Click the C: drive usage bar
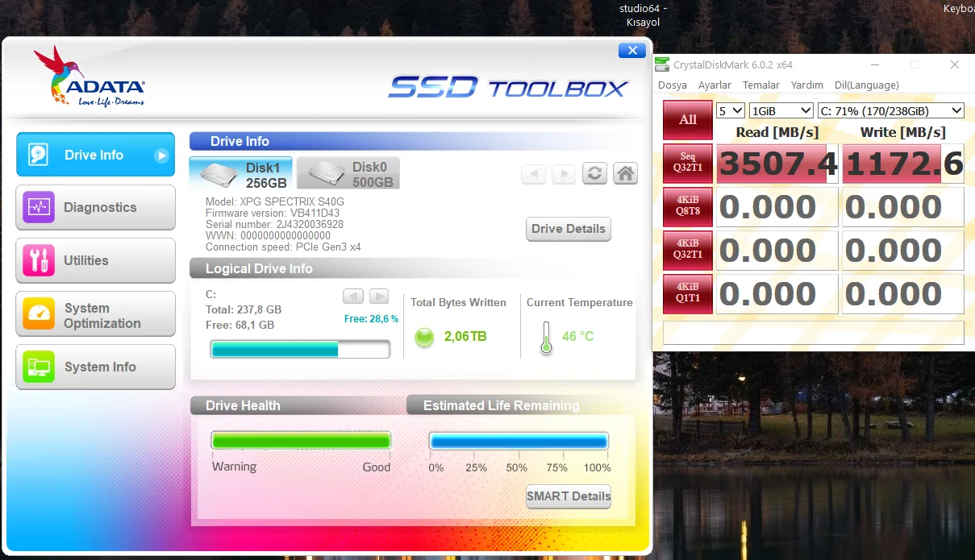Image resolution: width=975 pixels, height=560 pixels. pyautogui.click(x=300, y=349)
